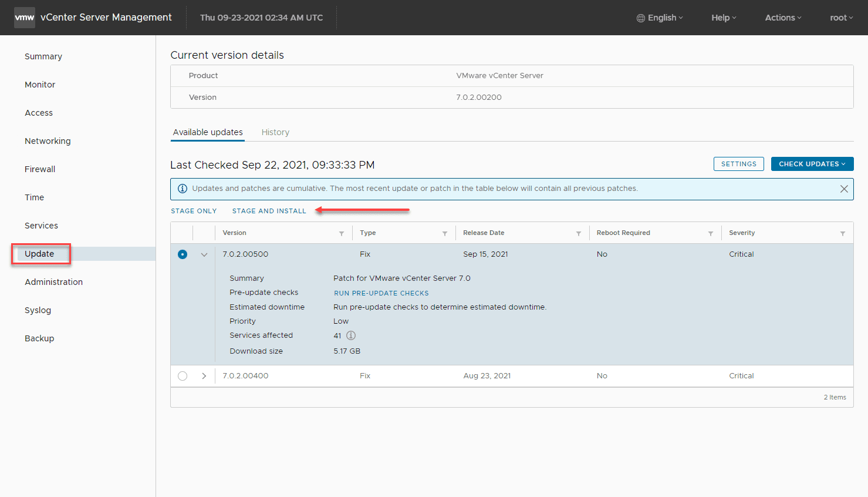Collapse details of the 7.0.2.00500 row
868x497 pixels.
204,254
